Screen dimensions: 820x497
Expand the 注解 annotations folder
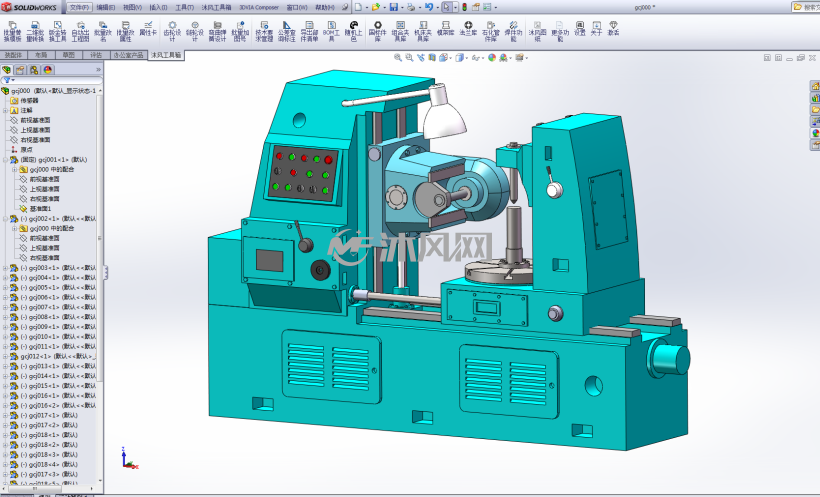coord(6,110)
